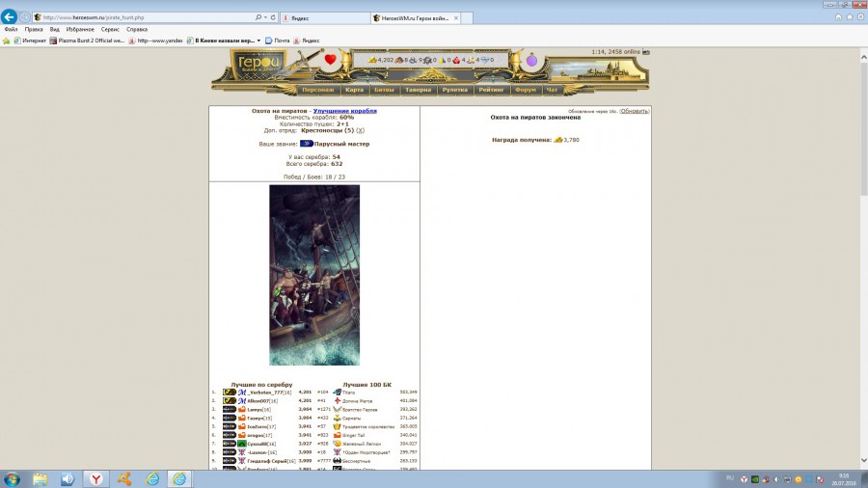The height and width of the screenshot is (488, 868).
Task: Click the IE home icon
Action: click(x=839, y=17)
